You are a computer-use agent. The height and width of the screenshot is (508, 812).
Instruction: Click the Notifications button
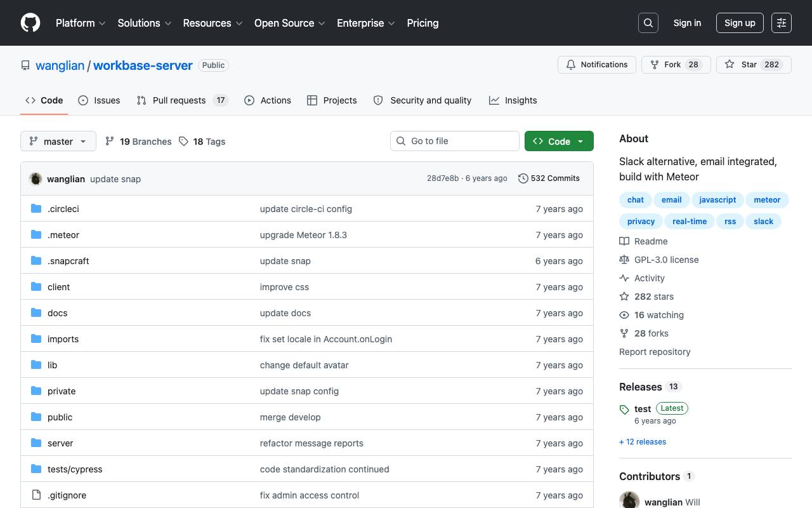(597, 65)
